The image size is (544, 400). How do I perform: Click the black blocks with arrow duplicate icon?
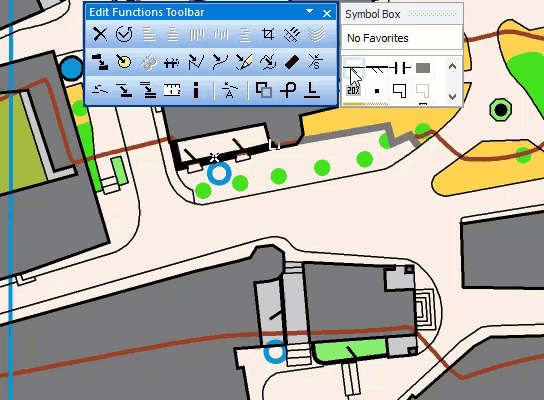pyautogui.click(x=100, y=62)
